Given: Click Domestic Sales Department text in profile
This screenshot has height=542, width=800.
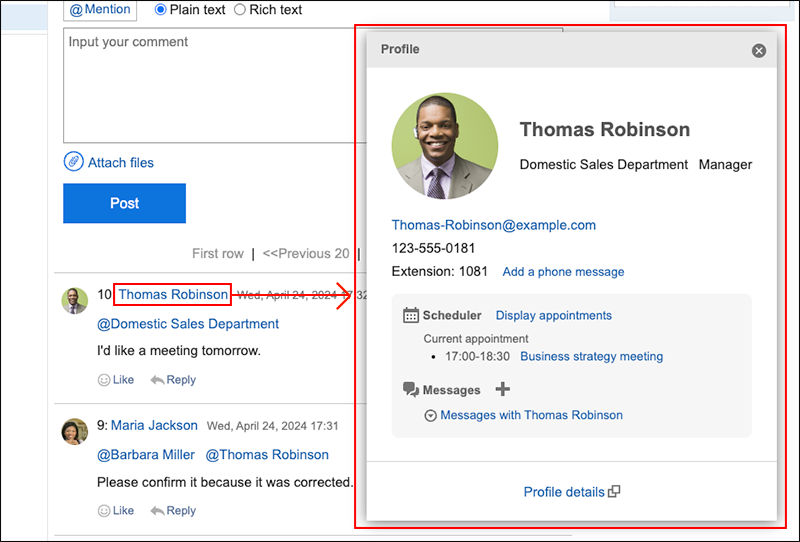Looking at the screenshot, I should [x=604, y=165].
